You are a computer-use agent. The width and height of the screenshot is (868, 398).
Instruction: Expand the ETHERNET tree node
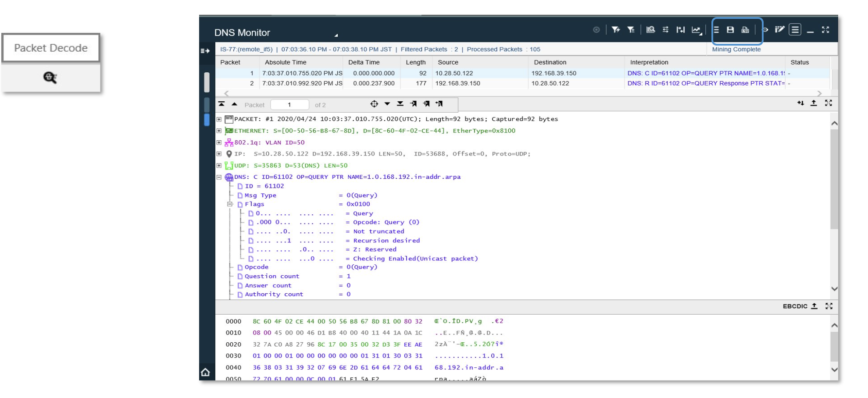tap(219, 131)
